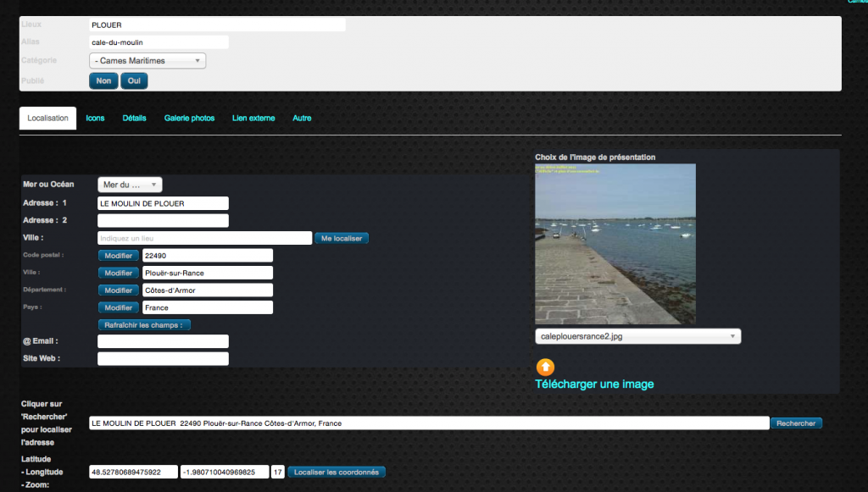This screenshot has width=868, height=492.
Task: Set Publié to Oui
Action: tap(134, 81)
